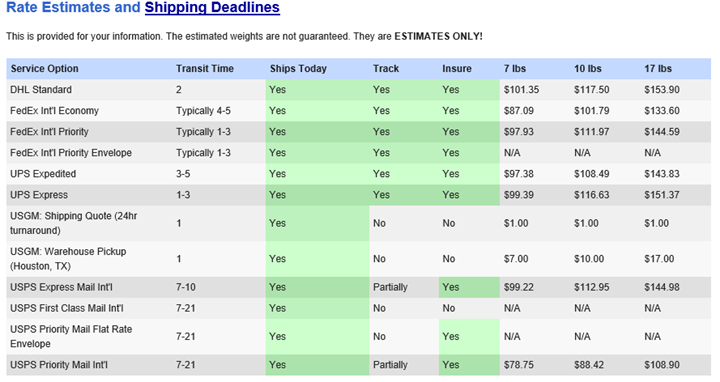Click FedEx Int'l Priority Envelope row label
The image size is (720, 382).
coord(71,153)
